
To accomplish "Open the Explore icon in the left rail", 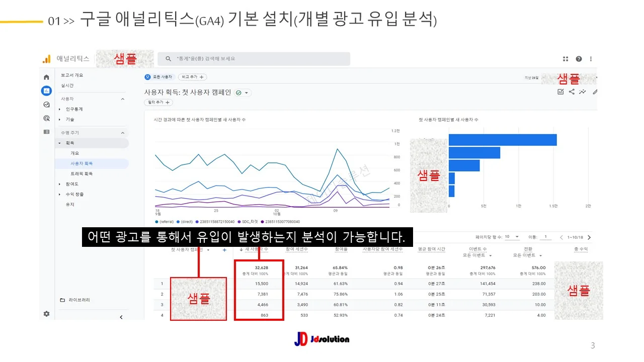I will click(46, 105).
